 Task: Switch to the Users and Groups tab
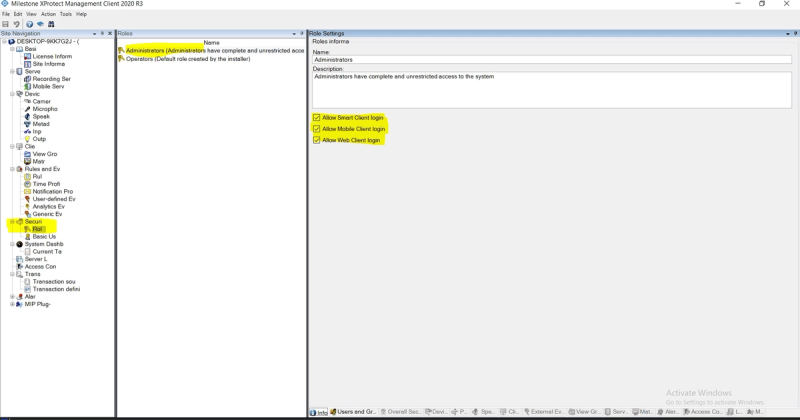(353, 412)
